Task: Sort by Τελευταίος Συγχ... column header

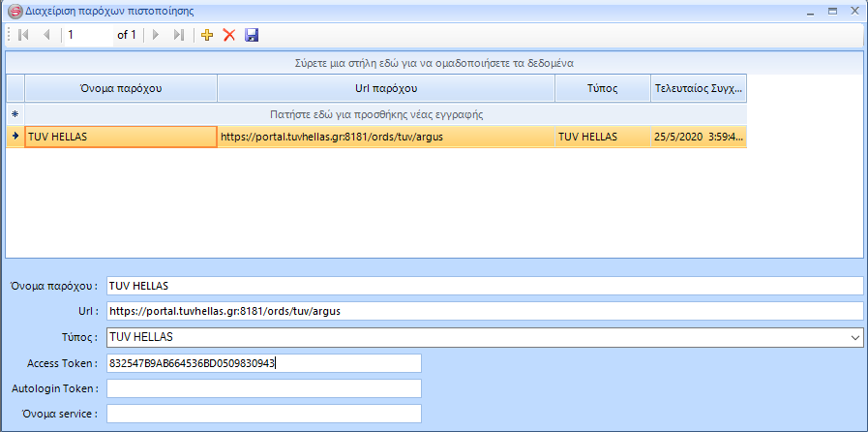Action: point(699,88)
